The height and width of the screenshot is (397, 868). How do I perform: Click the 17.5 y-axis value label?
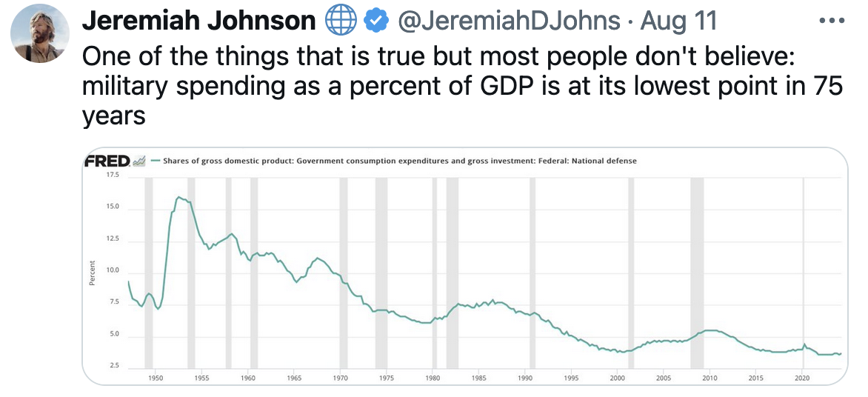click(x=113, y=175)
